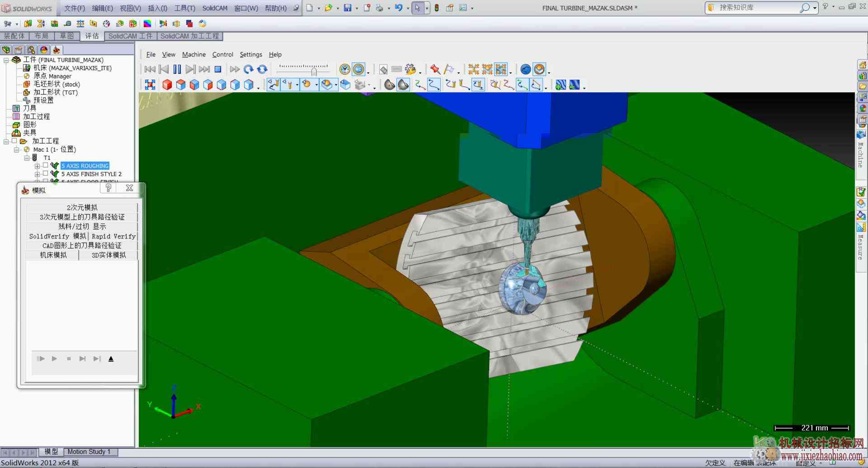This screenshot has height=468, width=868.
Task: Click the eject triangle button in 模拟 dialog
Action: [111, 359]
